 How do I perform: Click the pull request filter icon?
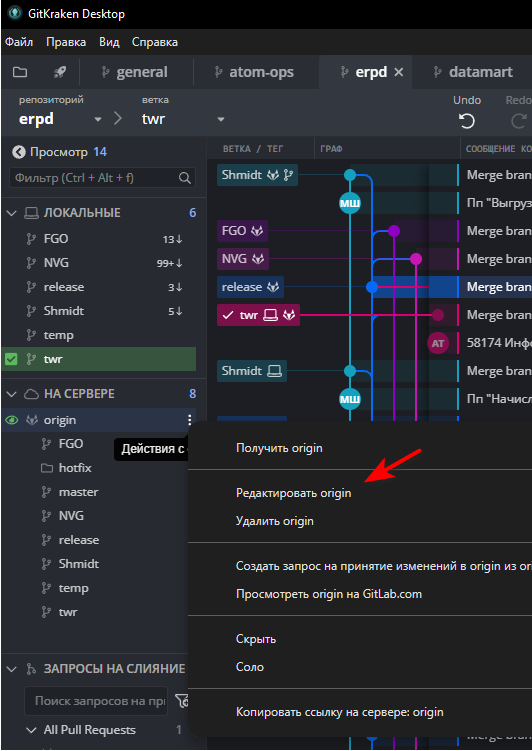tap(181, 701)
